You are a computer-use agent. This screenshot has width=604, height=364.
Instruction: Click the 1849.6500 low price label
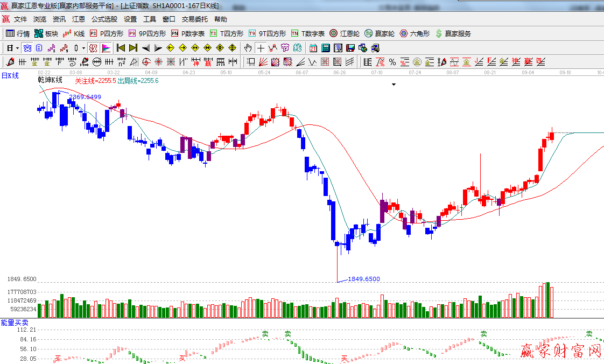(x=363, y=279)
